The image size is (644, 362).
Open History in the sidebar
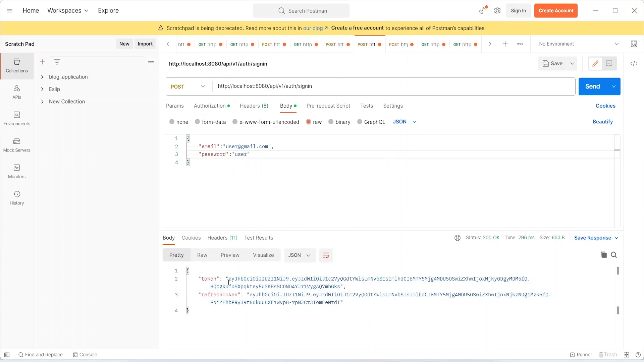[17, 198]
